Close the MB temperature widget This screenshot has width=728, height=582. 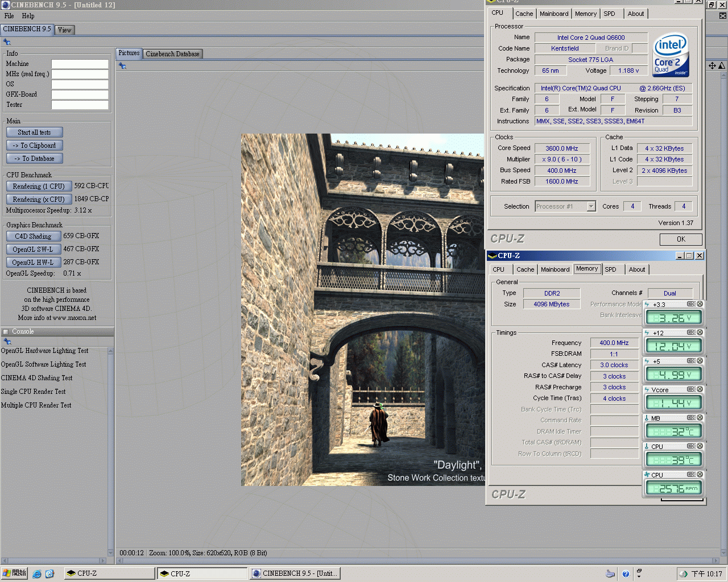700,418
